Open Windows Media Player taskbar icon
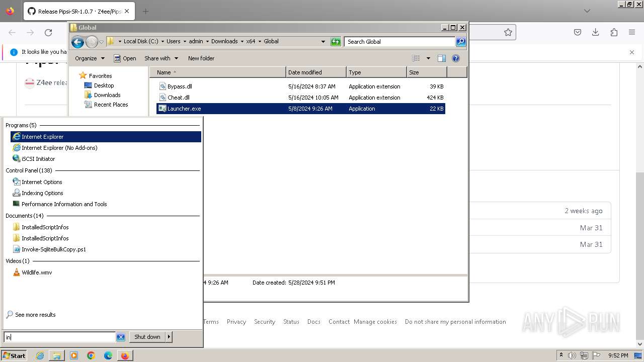The image size is (644, 362). [x=74, y=355]
